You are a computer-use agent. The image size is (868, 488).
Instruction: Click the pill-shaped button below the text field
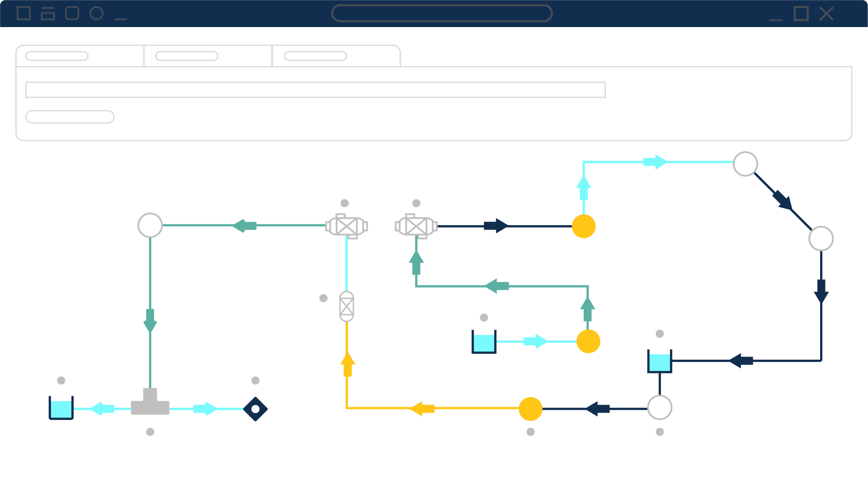click(x=69, y=117)
